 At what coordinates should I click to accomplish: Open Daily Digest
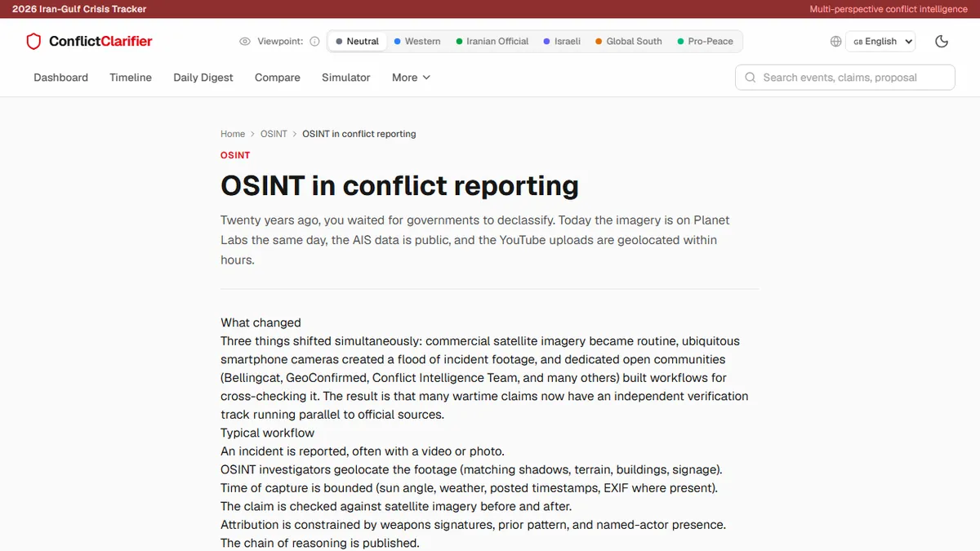coord(203,78)
